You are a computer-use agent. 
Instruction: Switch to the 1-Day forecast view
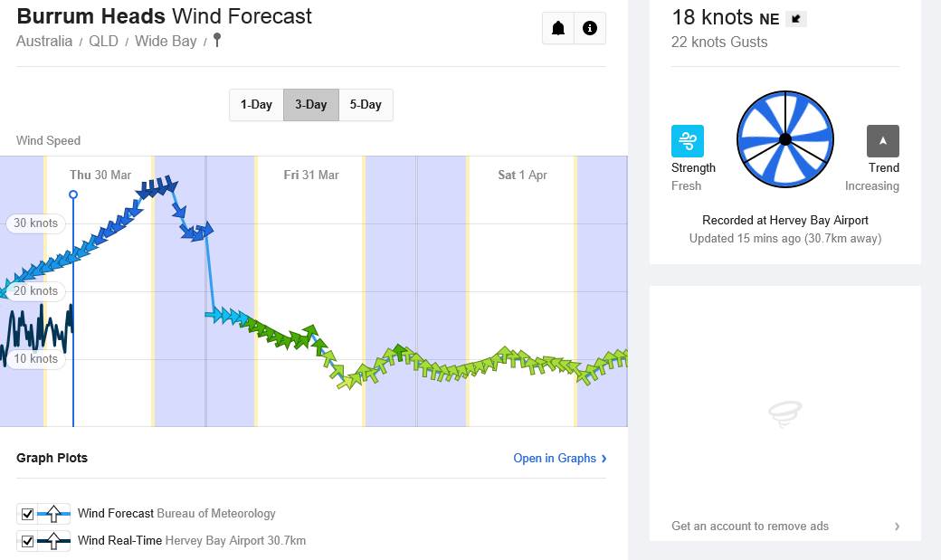click(x=256, y=105)
